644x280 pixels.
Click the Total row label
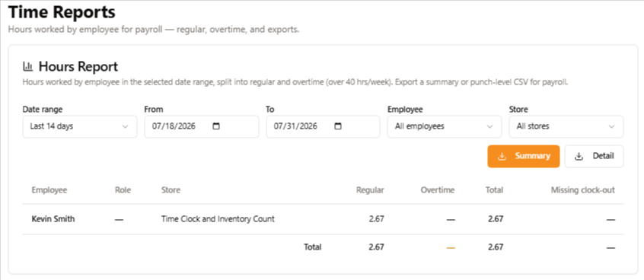pyautogui.click(x=313, y=247)
